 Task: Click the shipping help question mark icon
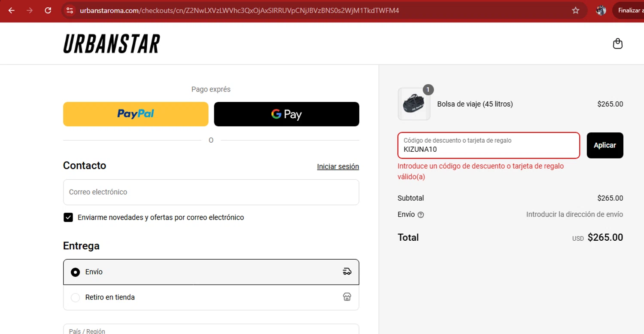pos(421,215)
